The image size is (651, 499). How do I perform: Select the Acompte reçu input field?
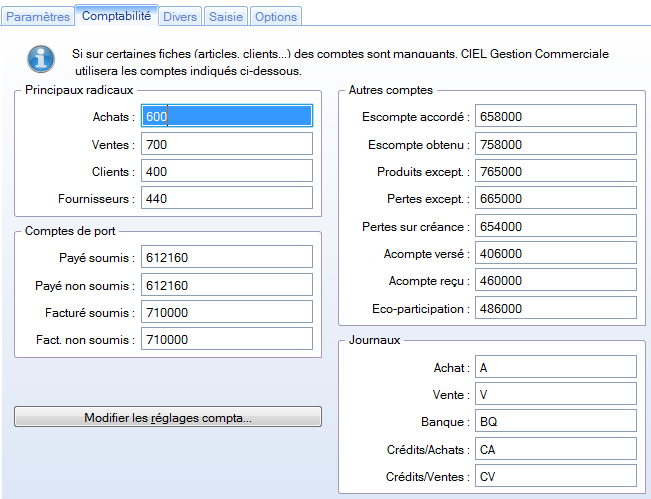pos(556,280)
